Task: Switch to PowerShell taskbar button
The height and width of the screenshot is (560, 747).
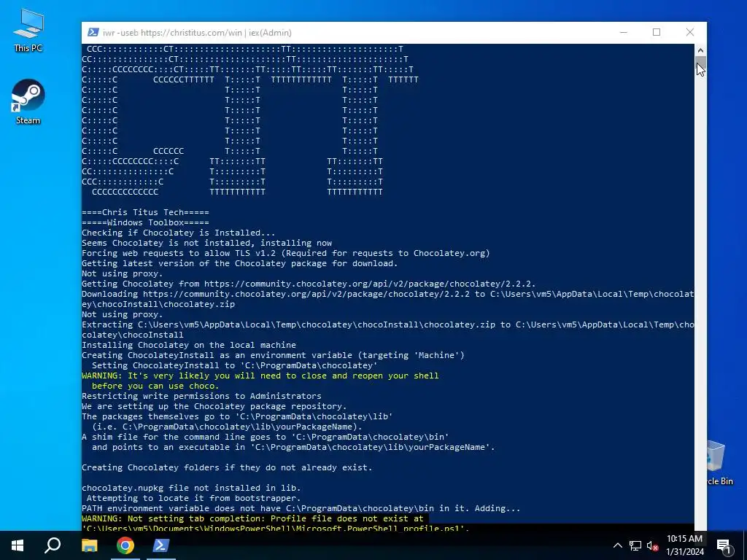Action: tap(161, 545)
